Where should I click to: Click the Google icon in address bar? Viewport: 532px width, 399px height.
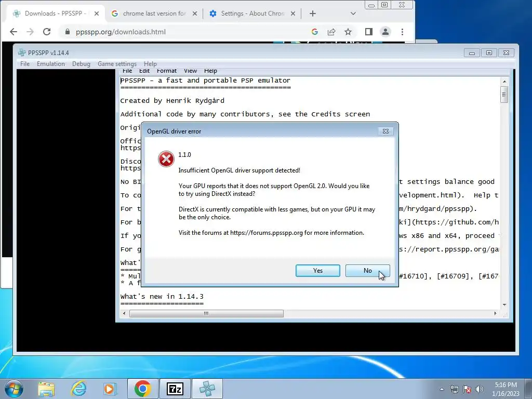pos(315,32)
